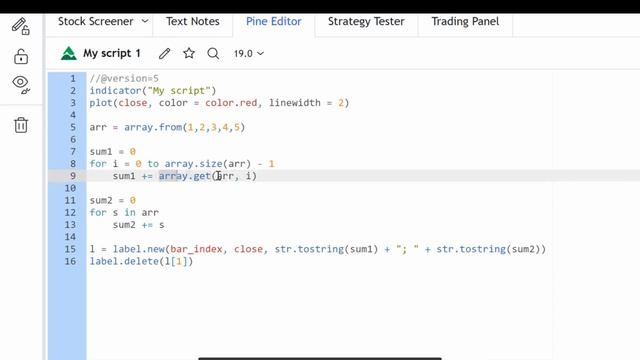640x360 pixels.
Task: Click array.get on line 9
Action: (x=184, y=176)
